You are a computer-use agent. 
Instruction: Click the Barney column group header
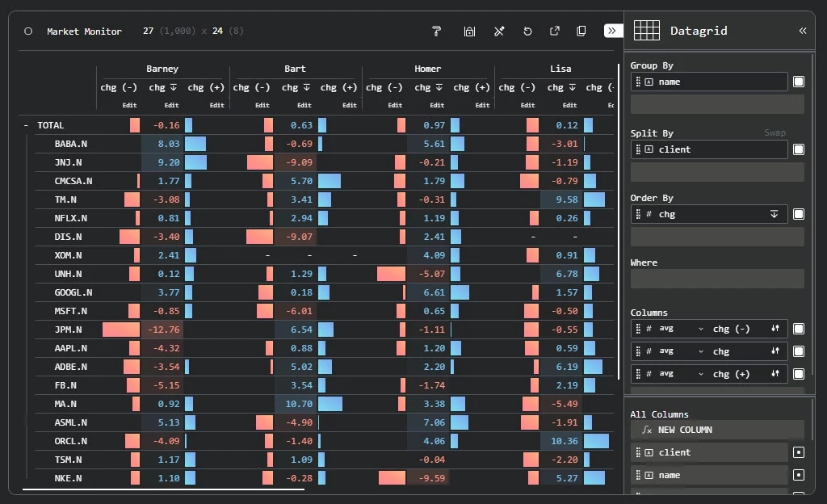162,69
